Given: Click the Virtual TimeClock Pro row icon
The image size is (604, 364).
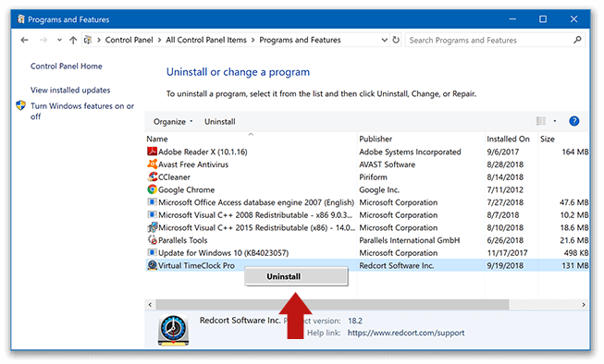Looking at the screenshot, I should tap(152, 265).
